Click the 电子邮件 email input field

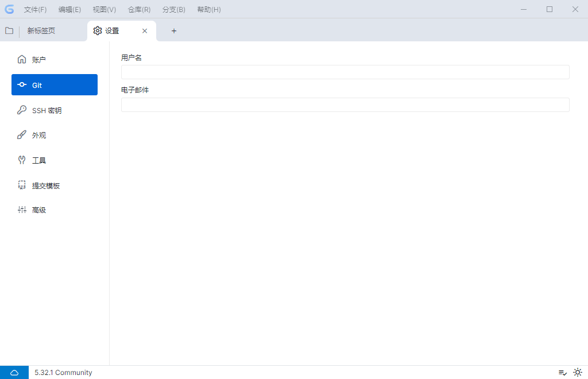point(345,105)
